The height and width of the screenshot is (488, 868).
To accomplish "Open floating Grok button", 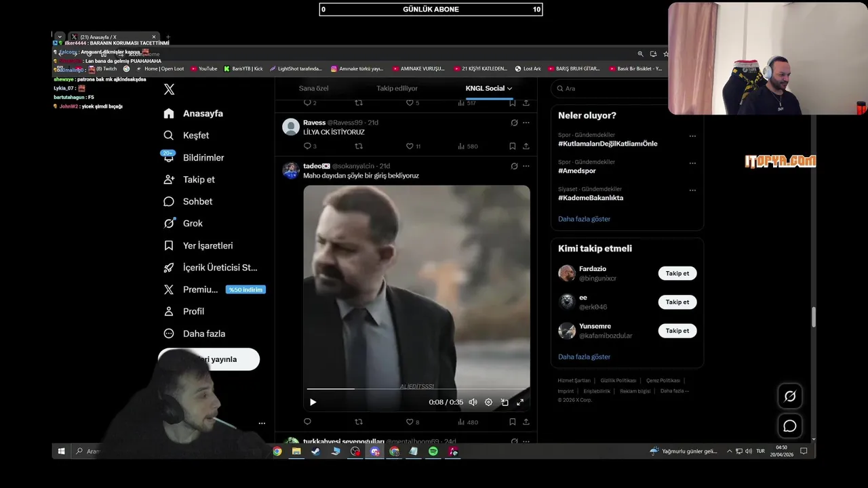I will pos(790,396).
